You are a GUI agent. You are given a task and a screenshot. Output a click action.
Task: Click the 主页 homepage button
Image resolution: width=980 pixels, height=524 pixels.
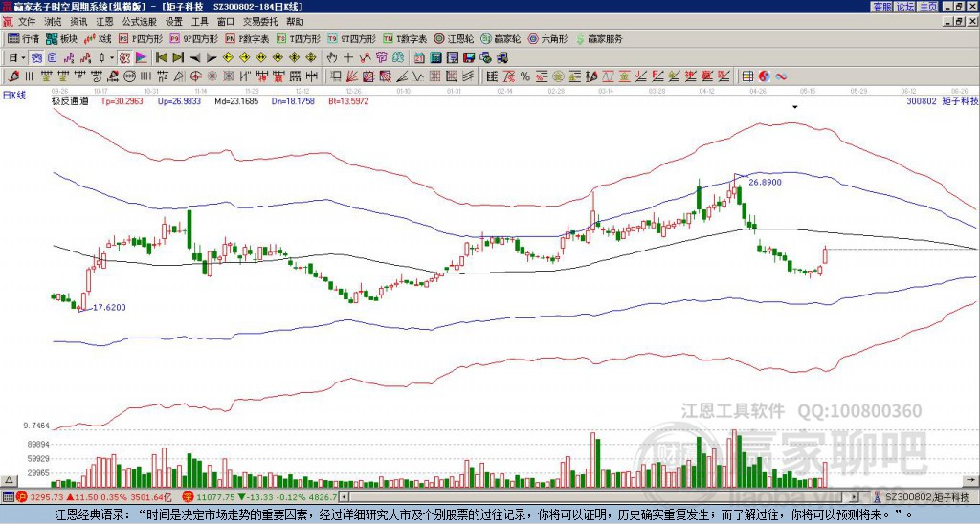tap(928, 7)
